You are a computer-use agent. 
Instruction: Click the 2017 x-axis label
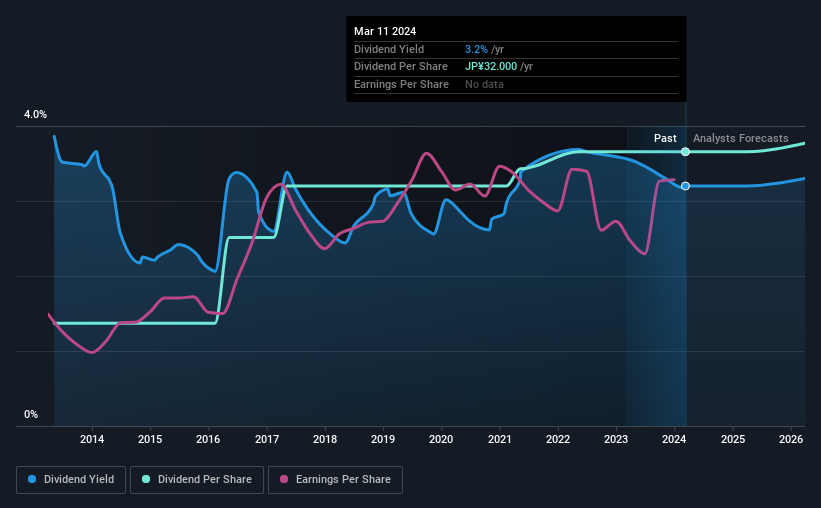pyautogui.click(x=267, y=439)
